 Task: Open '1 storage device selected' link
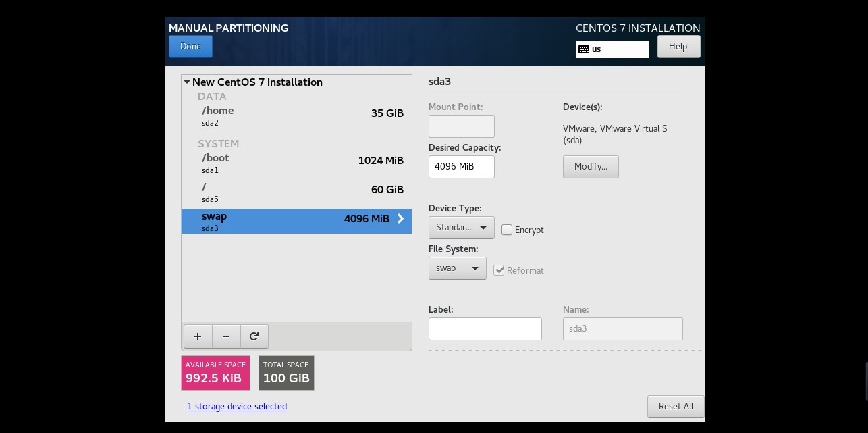(x=237, y=406)
